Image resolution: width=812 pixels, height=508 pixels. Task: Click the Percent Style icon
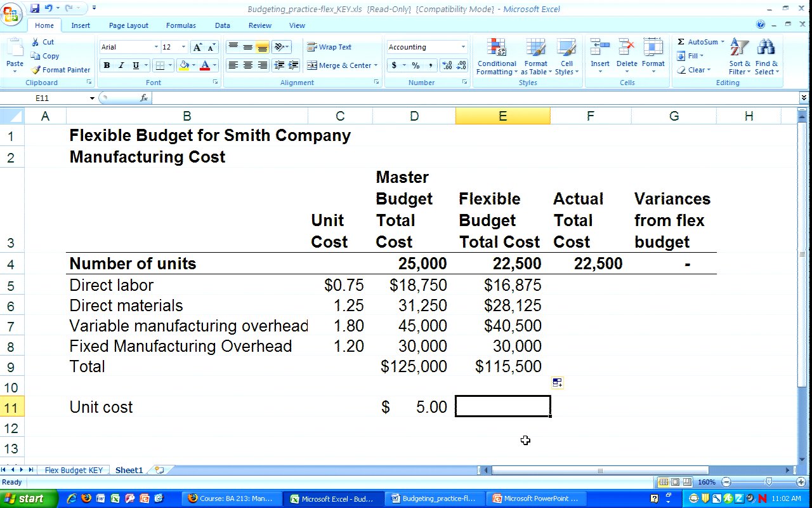416,65
